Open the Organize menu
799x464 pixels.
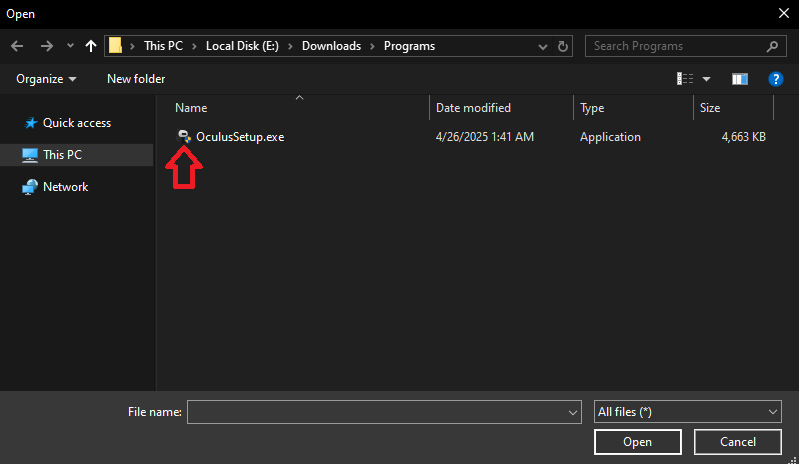46,79
